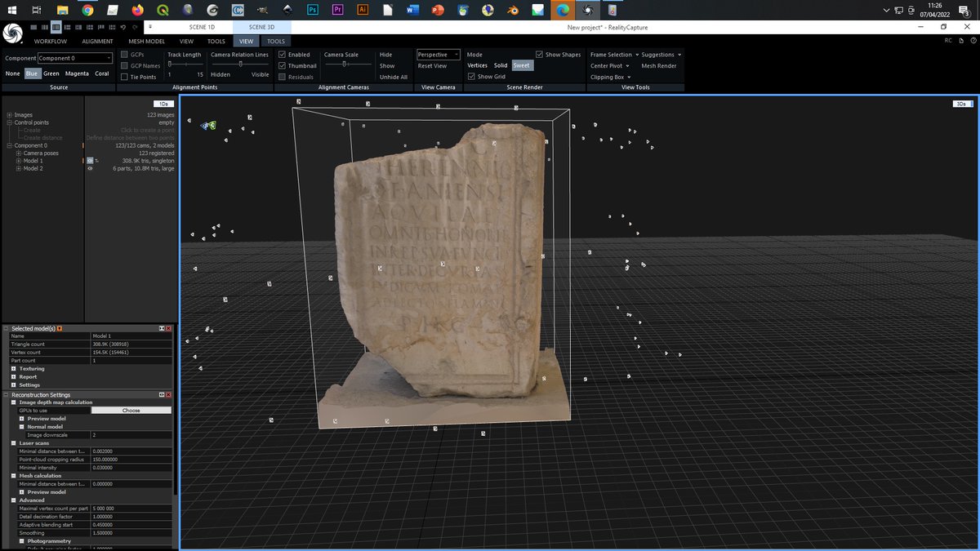Open Word from the taskbar
The height and width of the screenshot is (551, 980).
click(412, 10)
